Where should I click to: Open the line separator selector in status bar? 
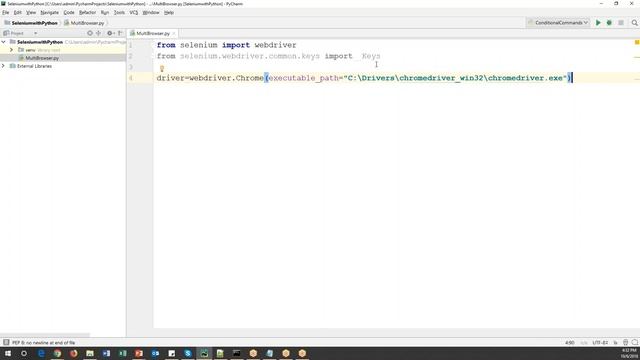tap(584, 342)
